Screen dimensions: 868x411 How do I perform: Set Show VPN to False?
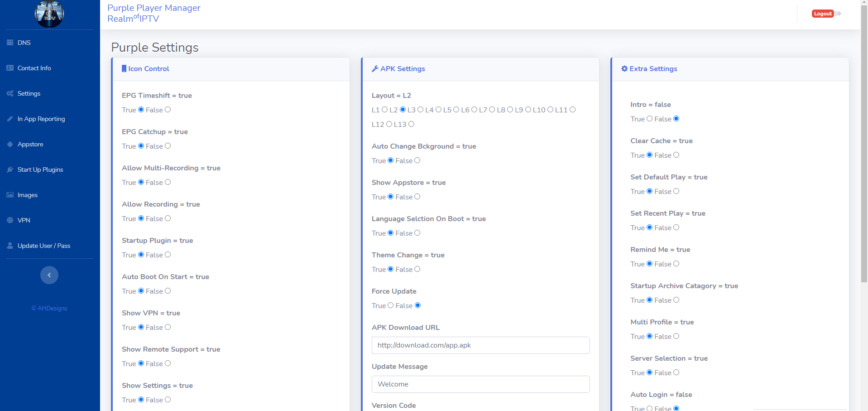click(168, 327)
